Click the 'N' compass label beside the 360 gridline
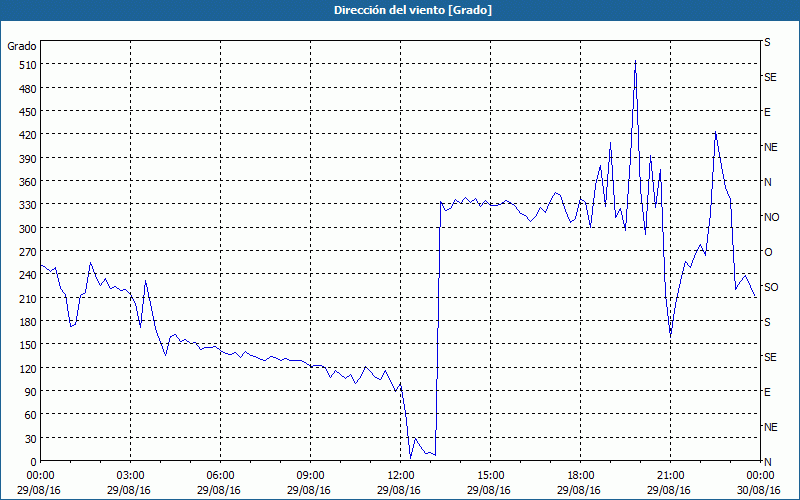800x500 pixels. [768, 182]
